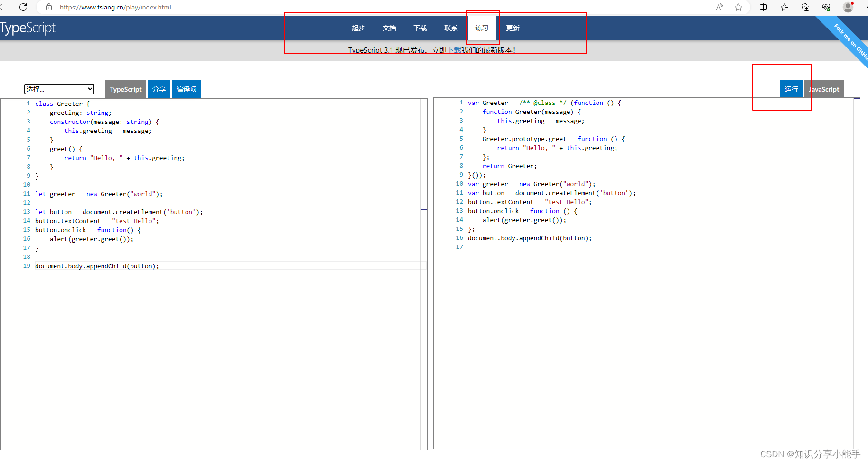868x463 pixels.
Task: Switch editor view to TypeScript
Action: [125, 89]
